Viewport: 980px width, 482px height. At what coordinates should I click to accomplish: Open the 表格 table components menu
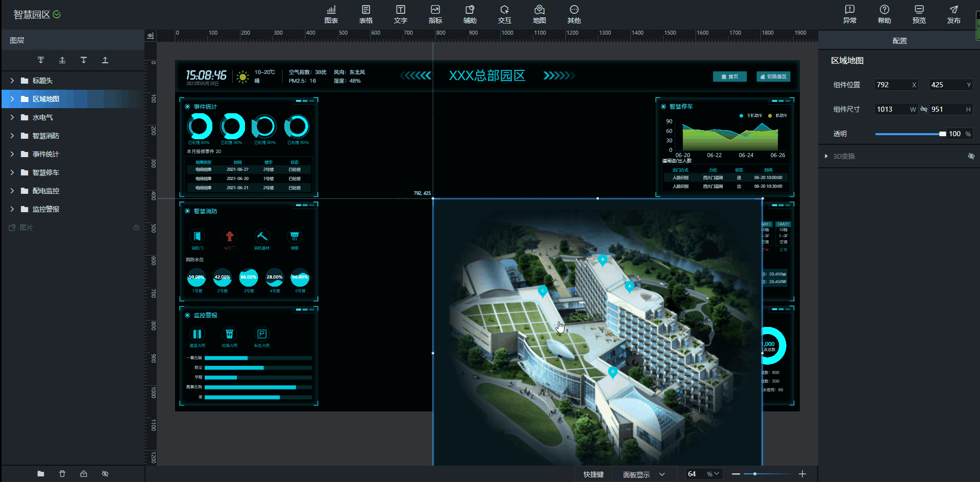(x=365, y=14)
